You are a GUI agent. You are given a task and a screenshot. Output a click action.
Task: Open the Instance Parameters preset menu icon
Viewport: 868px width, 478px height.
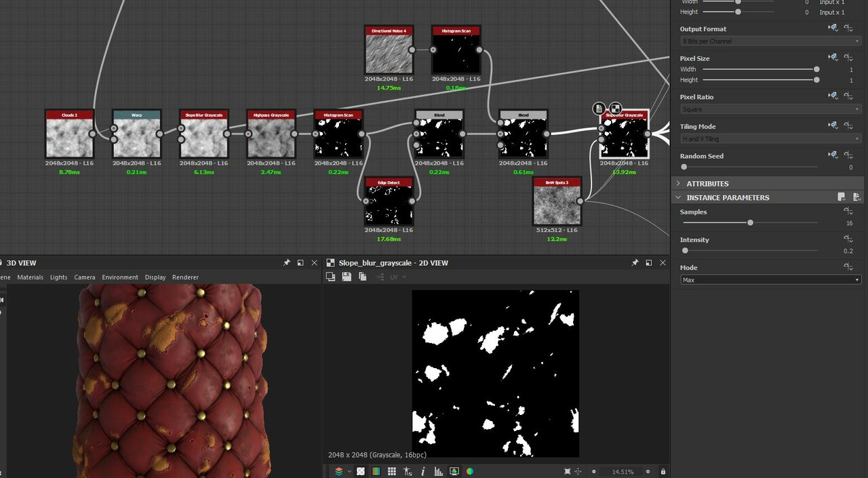click(842, 197)
